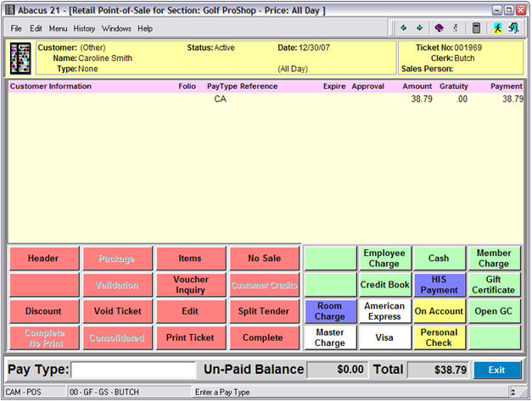Viewport: 532px width, 401px height.
Task: Click the running man icon
Action: coord(498,28)
